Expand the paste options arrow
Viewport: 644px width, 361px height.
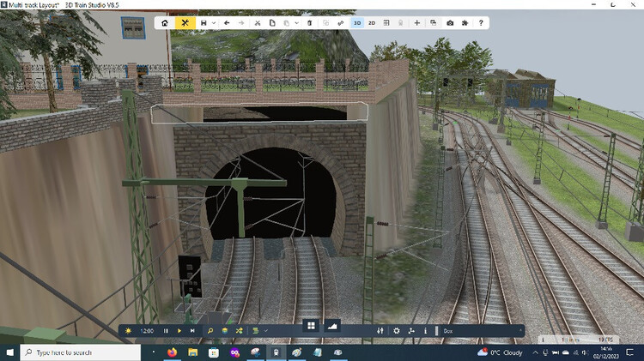click(x=296, y=23)
